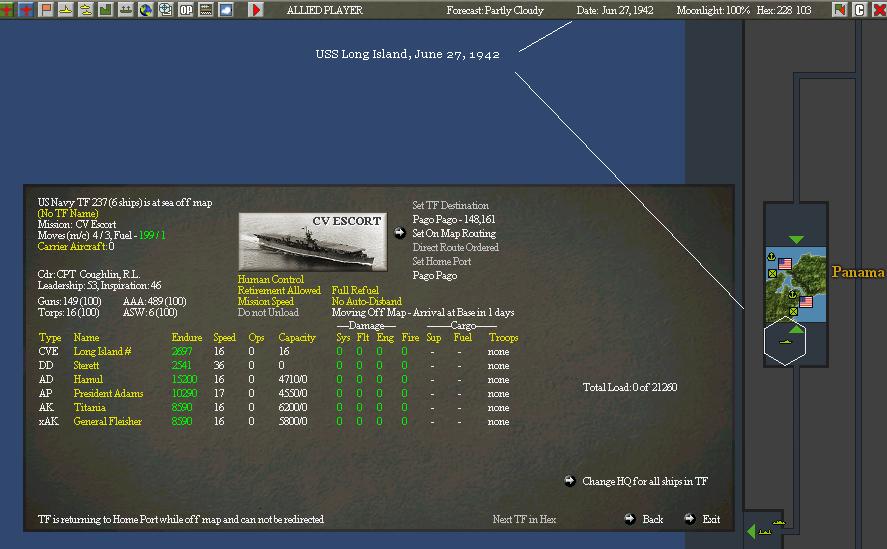The height and width of the screenshot is (549, 887).
Task: Click the red flag icon in top-right bar
Action: pyautogui.click(x=839, y=9)
